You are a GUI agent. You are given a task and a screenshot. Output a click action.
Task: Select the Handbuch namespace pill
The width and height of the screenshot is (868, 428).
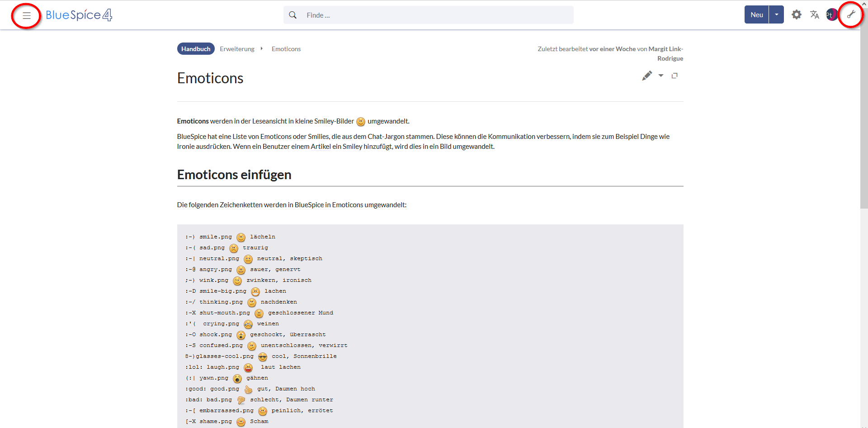[x=196, y=49]
